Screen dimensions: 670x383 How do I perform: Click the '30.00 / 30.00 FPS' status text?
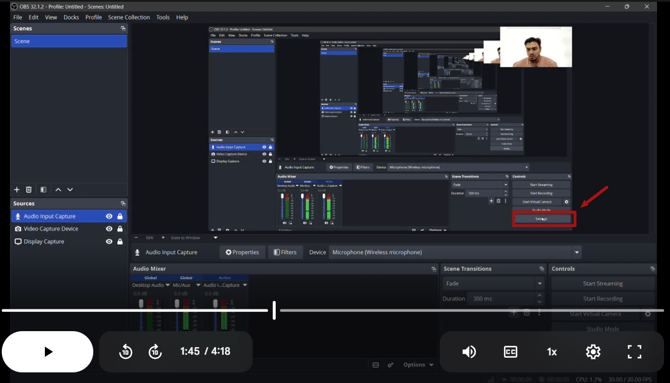click(629, 379)
